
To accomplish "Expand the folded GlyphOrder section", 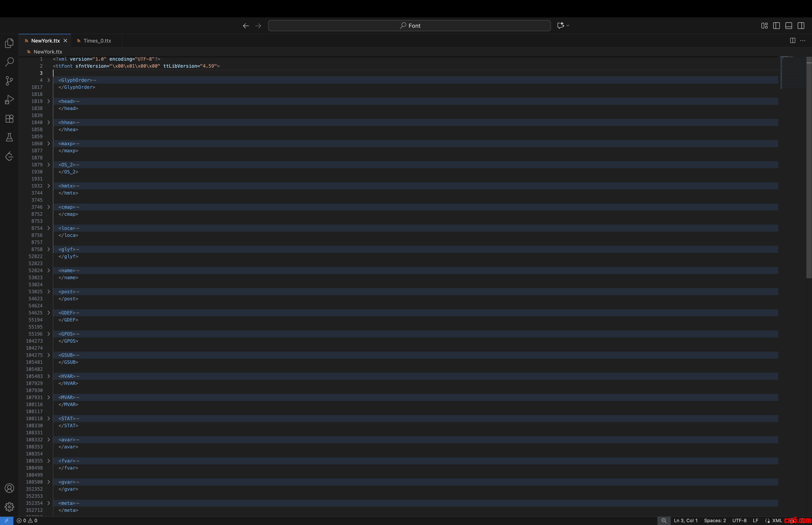I will pyautogui.click(x=49, y=80).
